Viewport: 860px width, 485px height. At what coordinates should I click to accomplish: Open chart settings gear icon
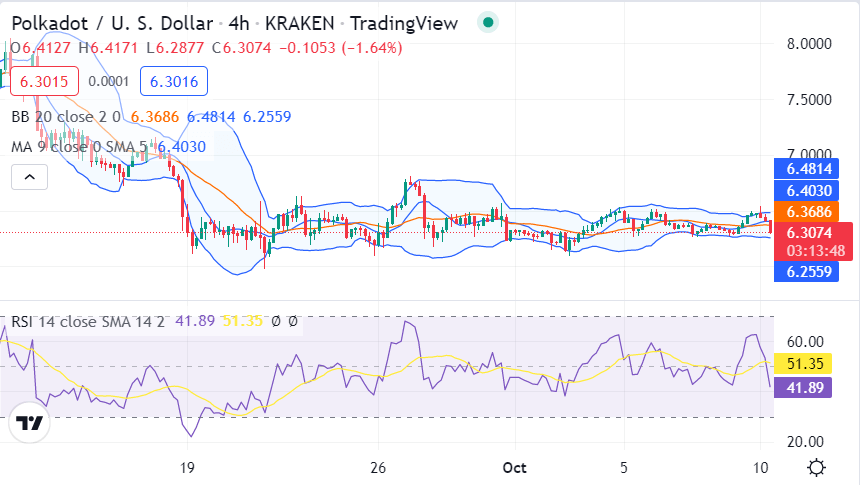tap(817, 467)
